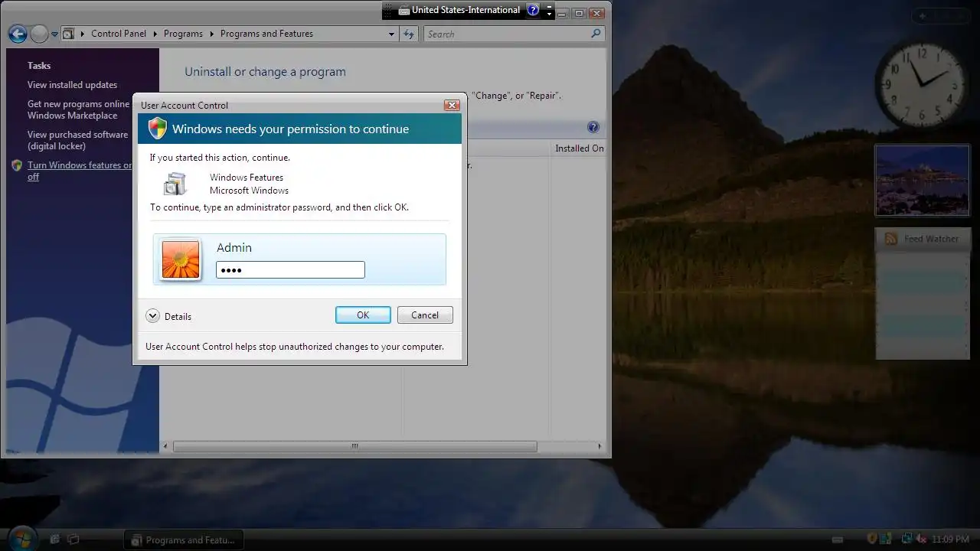Click the 11:09 PM taskbar clock
Image resolution: width=980 pixels, height=551 pixels.
click(950, 540)
